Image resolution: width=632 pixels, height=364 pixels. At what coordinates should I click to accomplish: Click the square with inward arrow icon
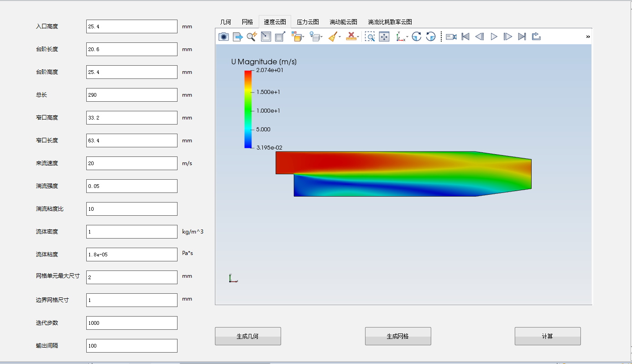coord(266,36)
